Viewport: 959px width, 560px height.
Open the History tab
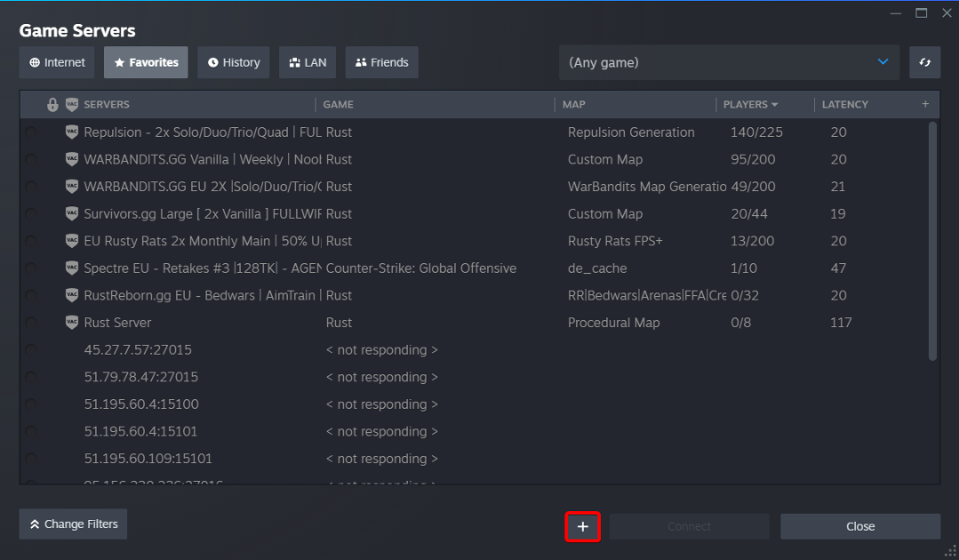tap(233, 62)
